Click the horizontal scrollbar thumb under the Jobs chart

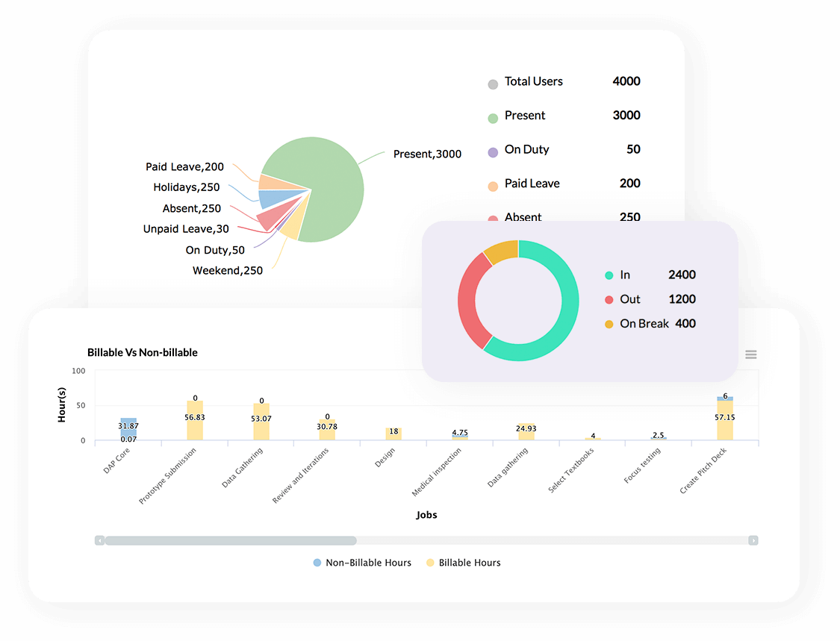tap(231, 540)
